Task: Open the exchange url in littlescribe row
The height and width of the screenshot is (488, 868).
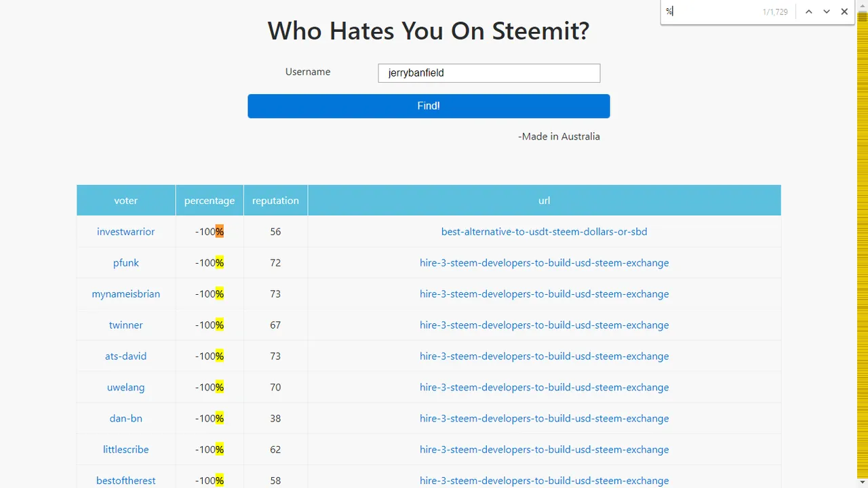Action: click(x=545, y=450)
